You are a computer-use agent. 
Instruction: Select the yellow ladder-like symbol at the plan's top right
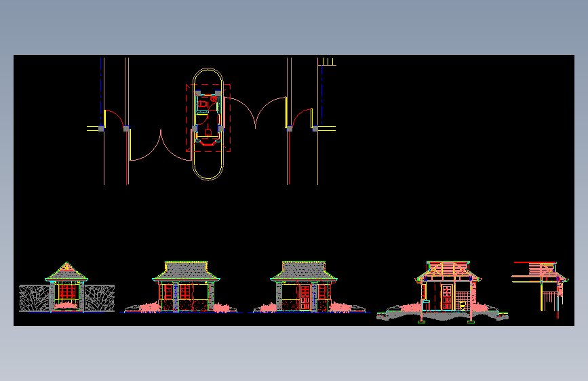pos(327,62)
